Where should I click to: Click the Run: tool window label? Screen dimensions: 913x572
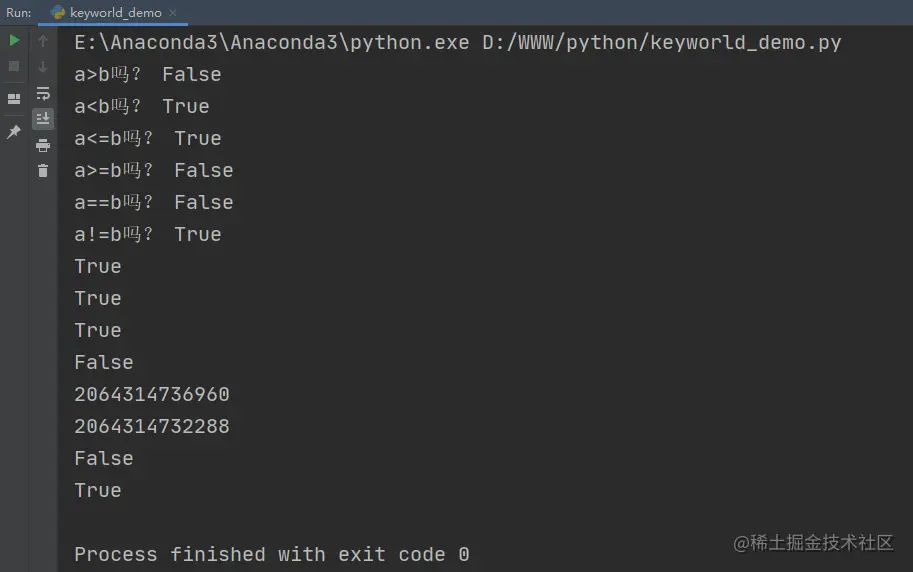pos(19,13)
